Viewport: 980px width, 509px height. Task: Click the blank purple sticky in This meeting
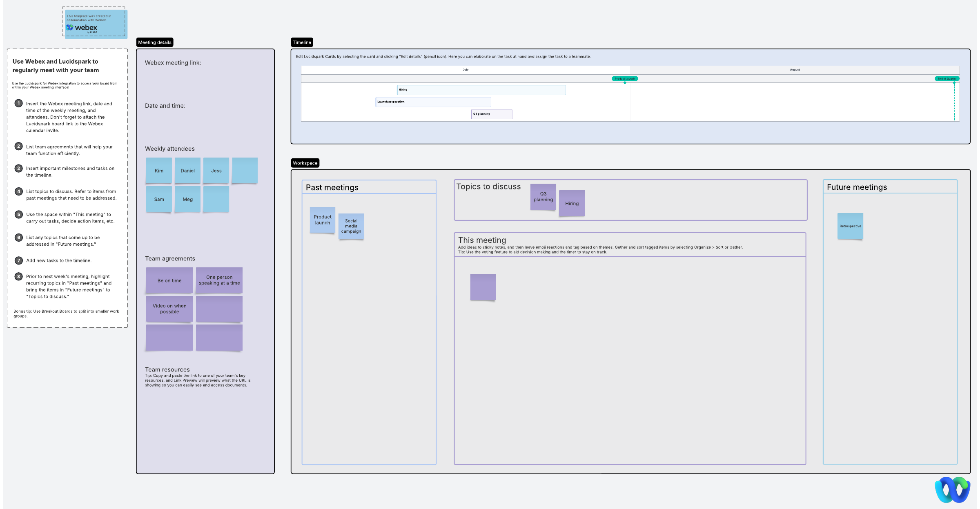[x=483, y=287]
